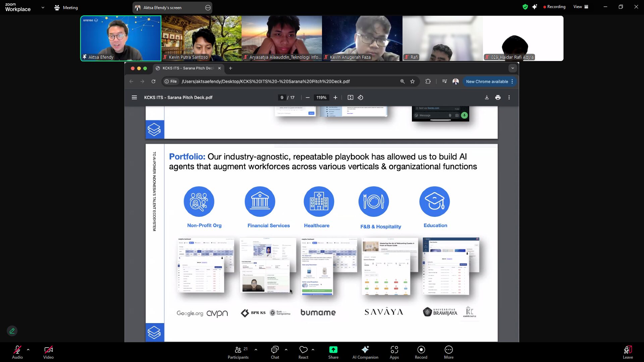Click the annotation pencil icon
Screen dimensions: 644x362
pos(12,331)
